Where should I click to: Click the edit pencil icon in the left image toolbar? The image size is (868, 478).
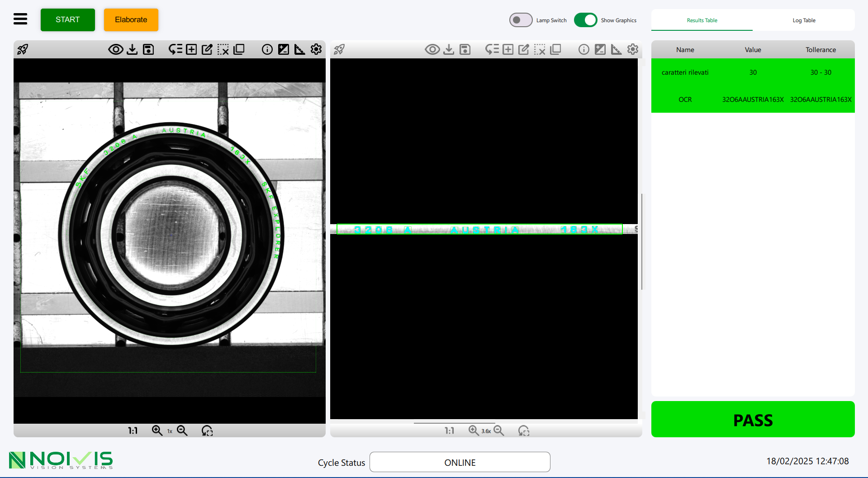click(207, 49)
